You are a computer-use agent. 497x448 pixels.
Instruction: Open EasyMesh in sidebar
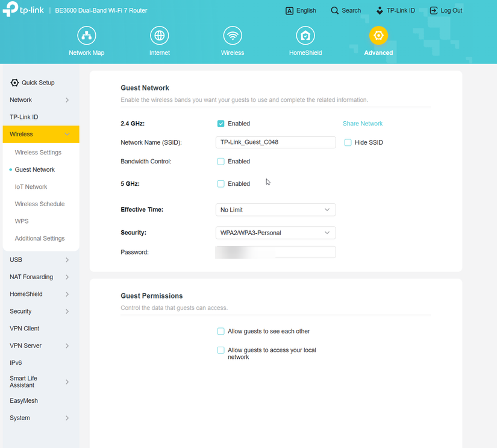coord(23,401)
